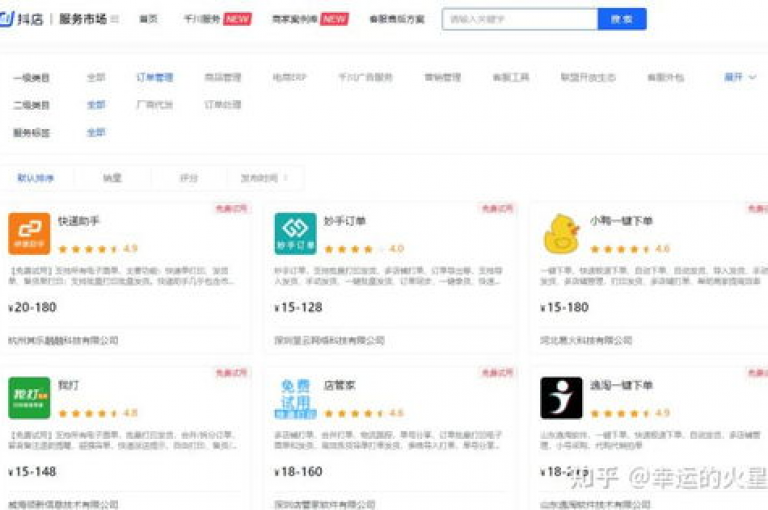Filter 一级类目 by 全部
The width and height of the screenshot is (768, 510).
click(96, 77)
